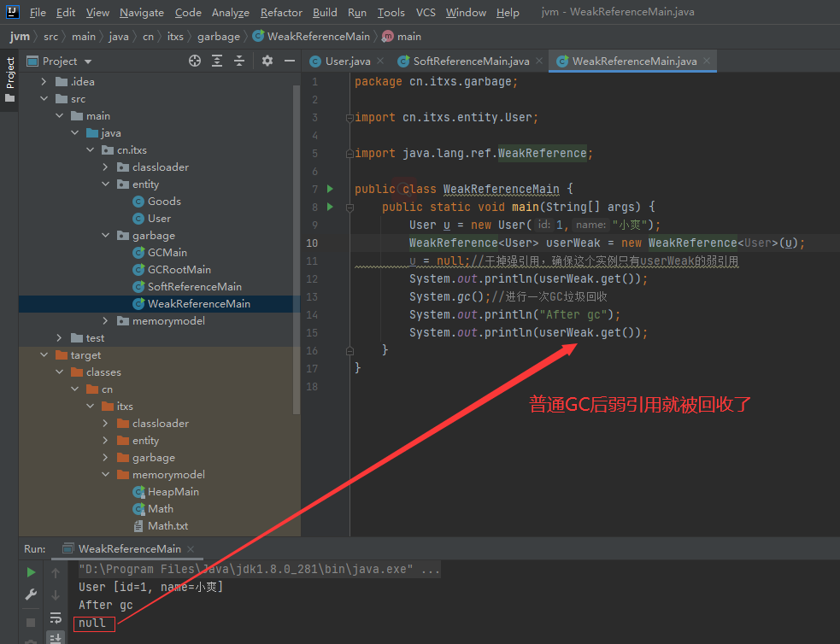Click line 13 with System.gc() call
This screenshot has height=644, width=840.
pyautogui.click(x=508, y=296)
